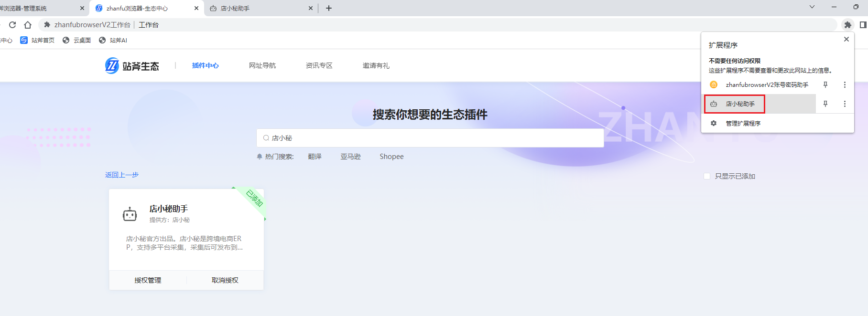Click the 店小秘助手 card description text
This screenshot has height=316, width=868.
click(x=184, y=243)
